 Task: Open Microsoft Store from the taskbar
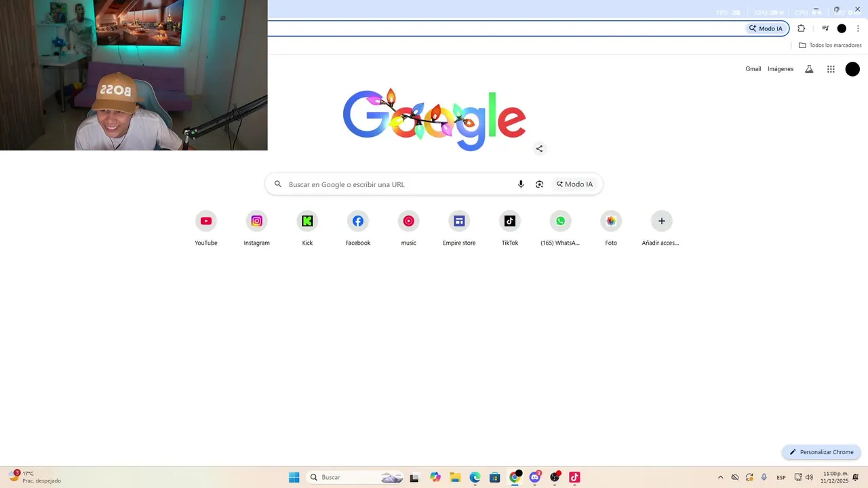[495, 477]
